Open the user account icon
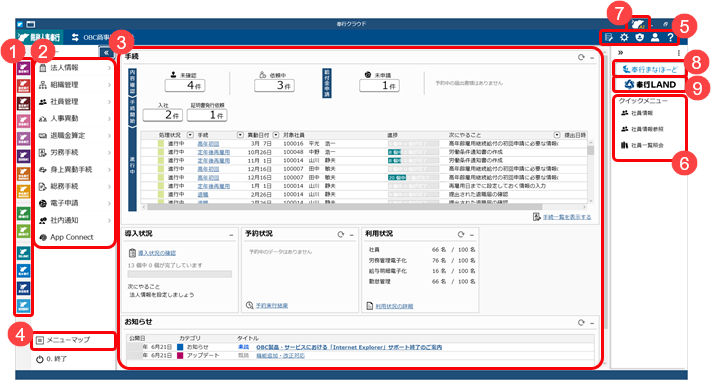Screen dimensions: 711x380 coord(655,38)
